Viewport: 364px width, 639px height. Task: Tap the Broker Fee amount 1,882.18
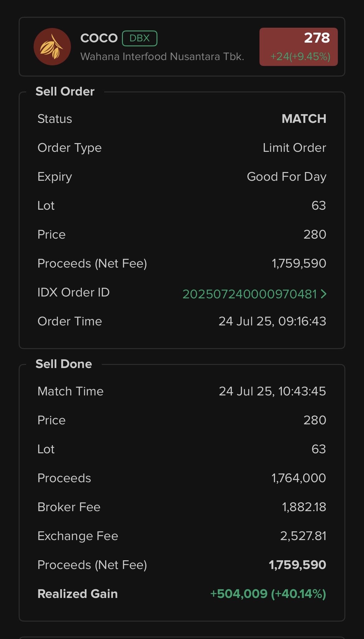(x=304, y=507)
